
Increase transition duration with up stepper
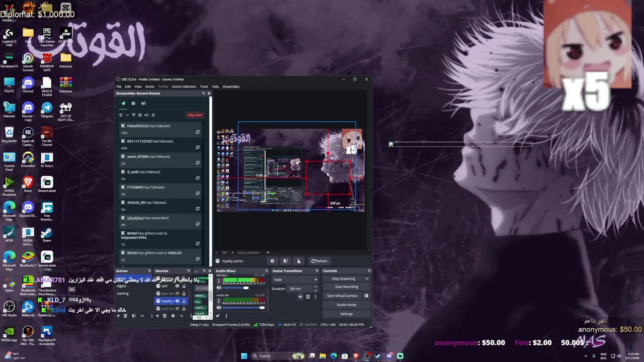click(315, 287)
